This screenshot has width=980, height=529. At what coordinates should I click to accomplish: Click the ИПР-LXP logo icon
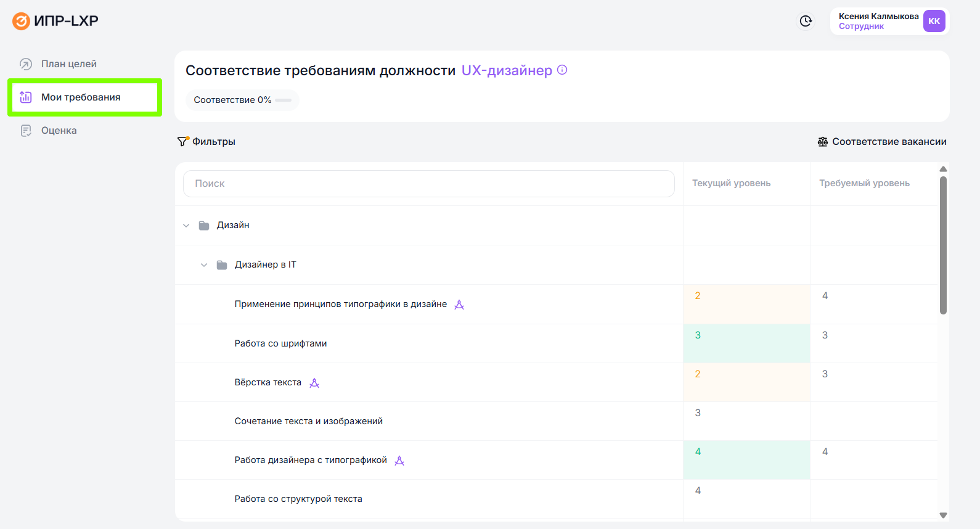pyautogui.click(x=21, y=21)
